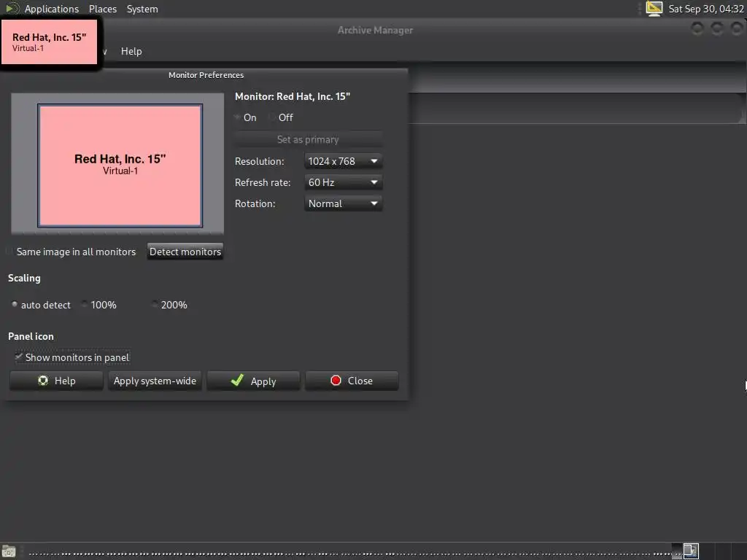Click the Monitor Preferences title bar
Image resolution: width=747 pixels, height=560 pixels.
coord(206,75)
